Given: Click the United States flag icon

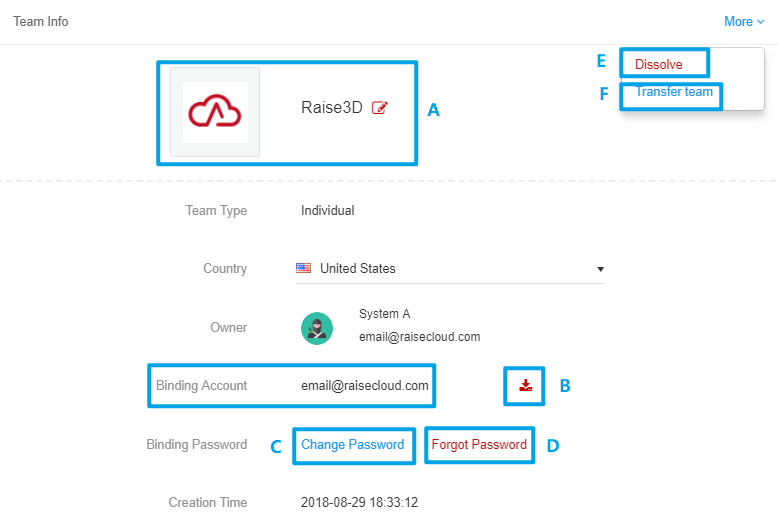Looking at the screenshot, I should tap(304, 268).
